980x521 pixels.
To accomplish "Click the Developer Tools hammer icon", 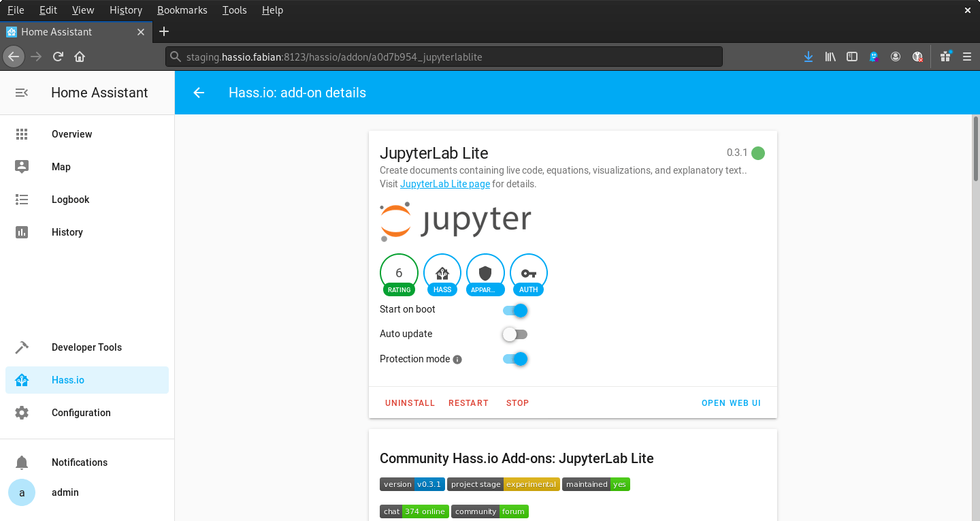I will click(22, 347).
